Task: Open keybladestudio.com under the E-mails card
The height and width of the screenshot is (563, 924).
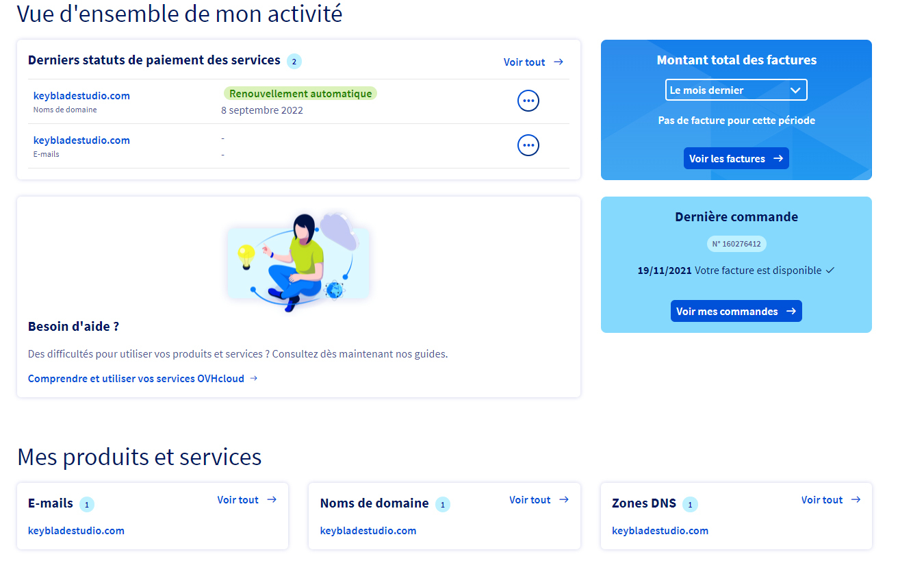Action: [x=76, y=531]
